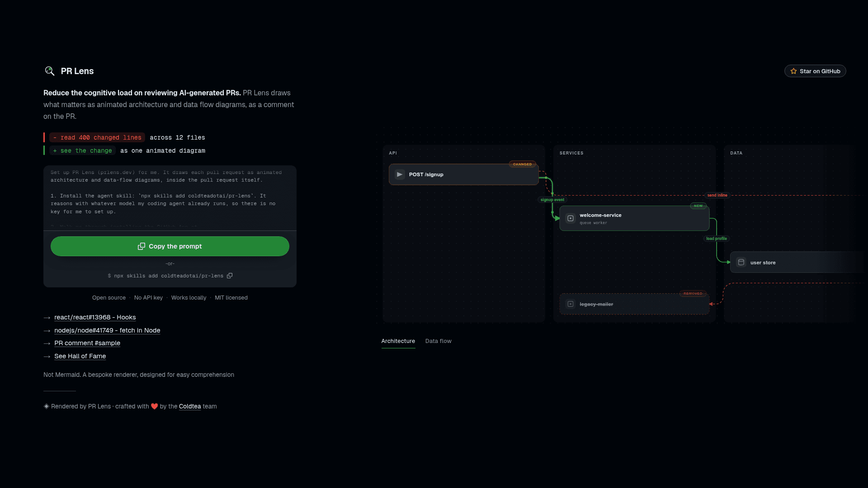
Task: Click Star on GitHub button
Action: pyautogui.click(x=815, y=71)
